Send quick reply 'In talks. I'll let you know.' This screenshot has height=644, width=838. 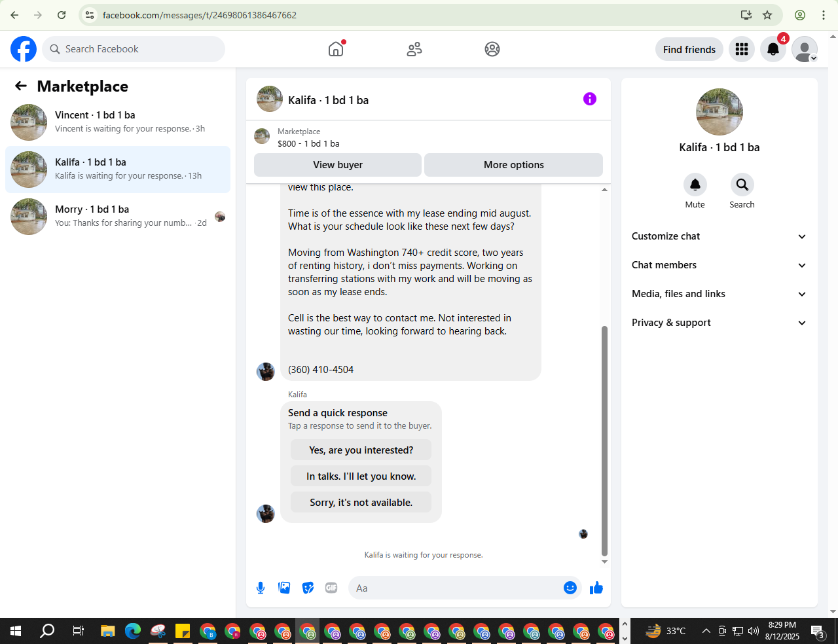361,476
